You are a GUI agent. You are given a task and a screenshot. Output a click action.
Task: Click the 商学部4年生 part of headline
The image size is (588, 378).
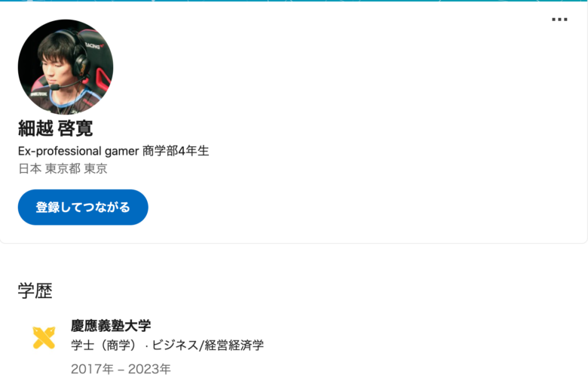[x=176, y=151]
